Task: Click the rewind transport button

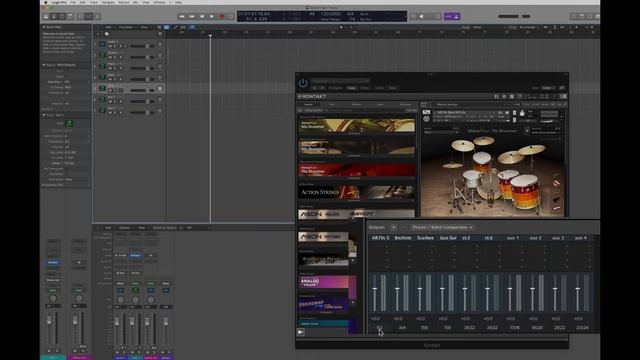Action: point(182,16)
